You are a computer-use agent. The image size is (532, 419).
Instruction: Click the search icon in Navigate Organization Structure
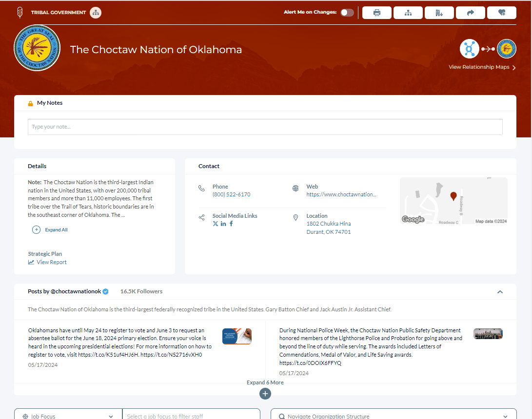coord(282,416)
